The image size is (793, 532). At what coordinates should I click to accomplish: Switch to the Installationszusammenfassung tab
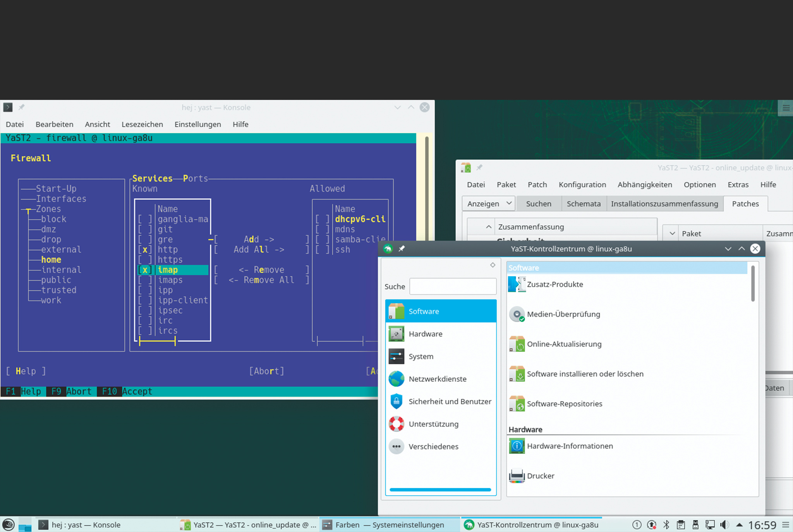point(664,204)
